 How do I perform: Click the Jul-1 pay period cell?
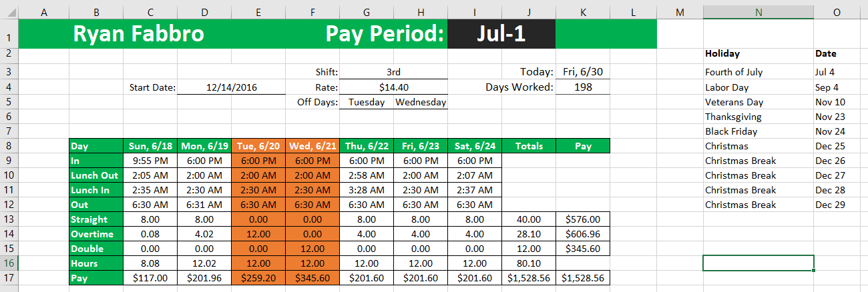tap(501, 34)
